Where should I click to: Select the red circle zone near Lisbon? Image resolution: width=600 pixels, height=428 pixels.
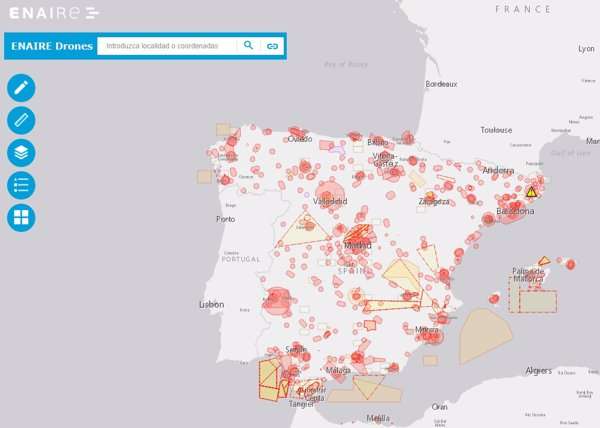pos(277,298)
